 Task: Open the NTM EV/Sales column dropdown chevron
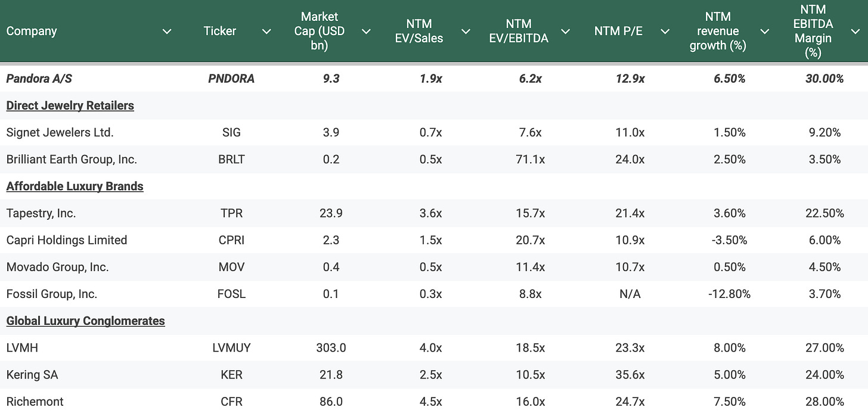point(466,31)
